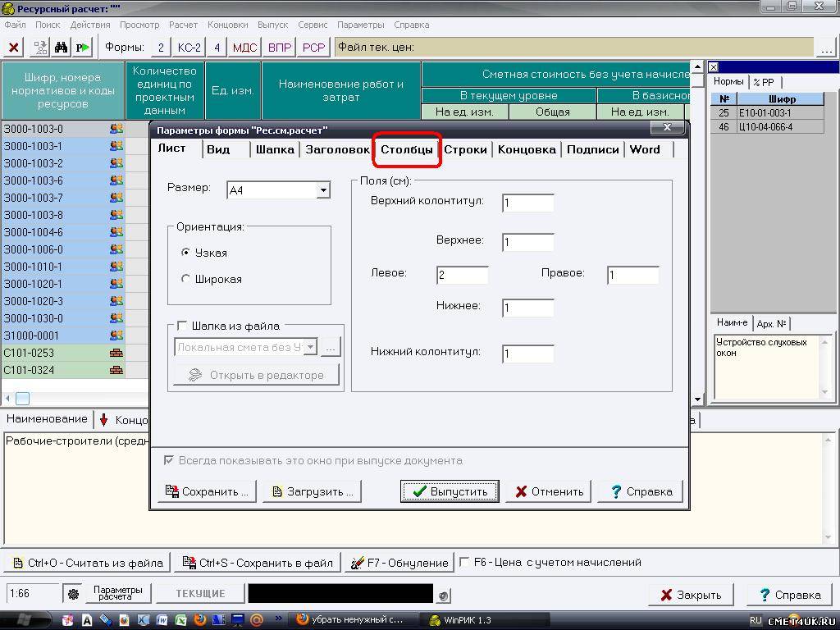Select the Узкая orientation radio button

[185, 253]
